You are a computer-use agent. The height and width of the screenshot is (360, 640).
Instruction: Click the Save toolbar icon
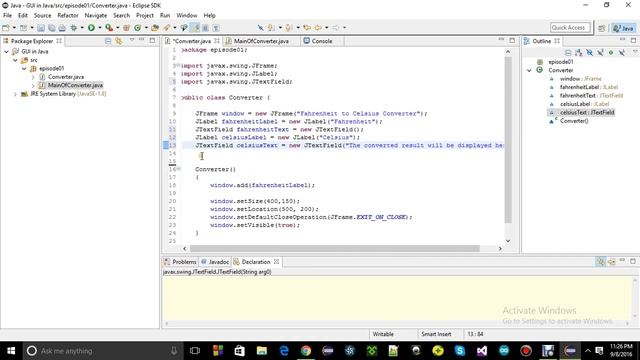point(41,28)
